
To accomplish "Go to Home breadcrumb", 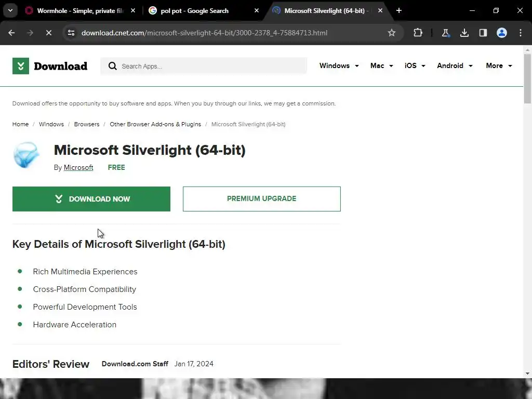I will 20,124.
